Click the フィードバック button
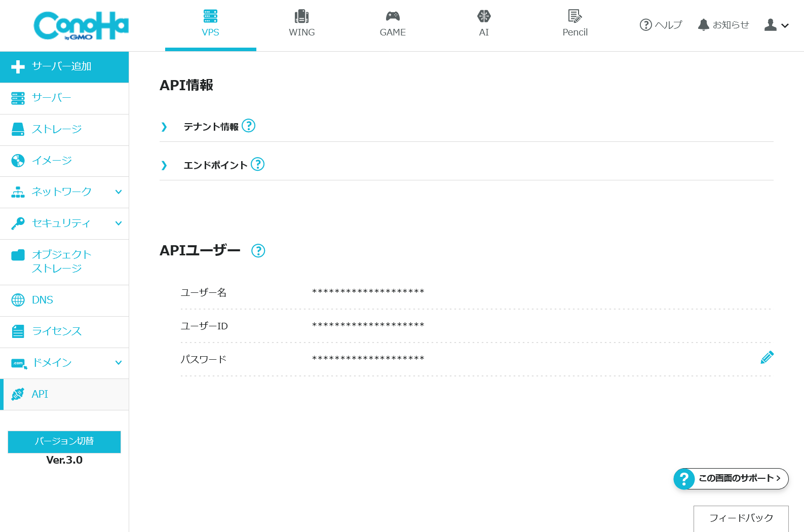This screenshot has width=804, height=532. pos(741,518)
